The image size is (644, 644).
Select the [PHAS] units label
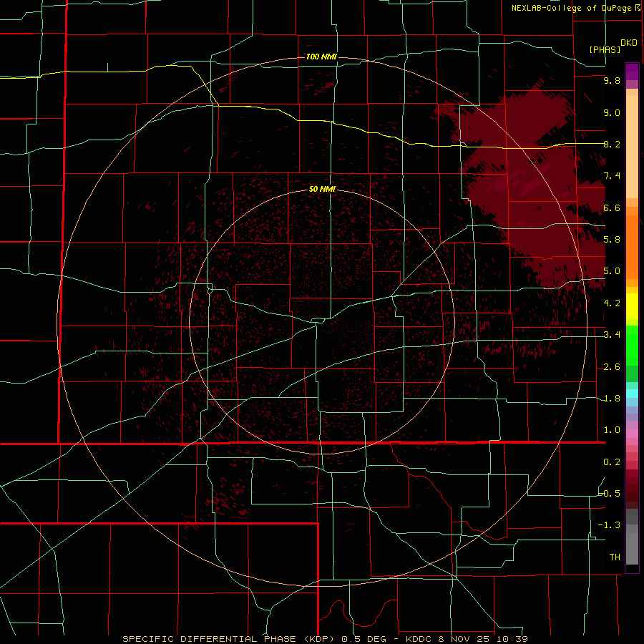point(605,49)
